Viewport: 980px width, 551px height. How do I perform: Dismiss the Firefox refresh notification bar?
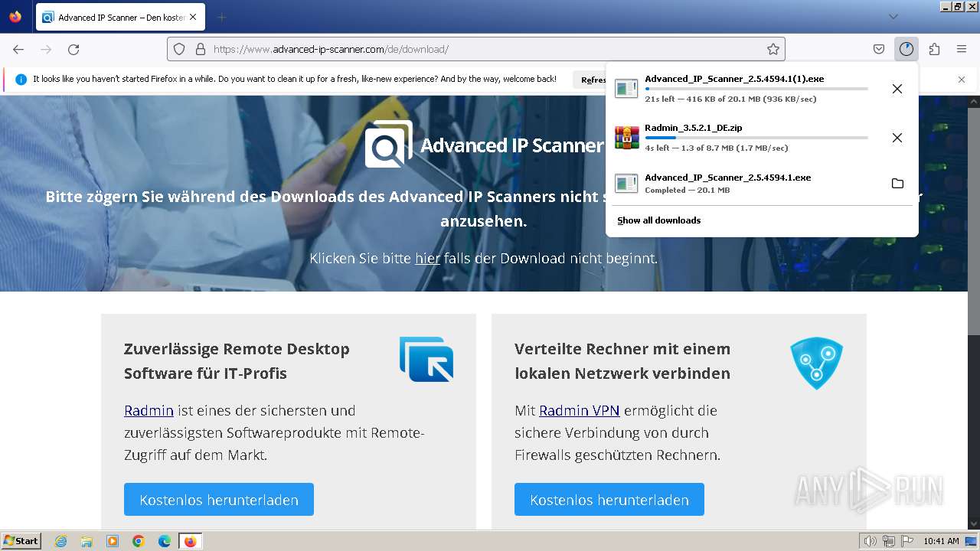[x=962, y=80]
